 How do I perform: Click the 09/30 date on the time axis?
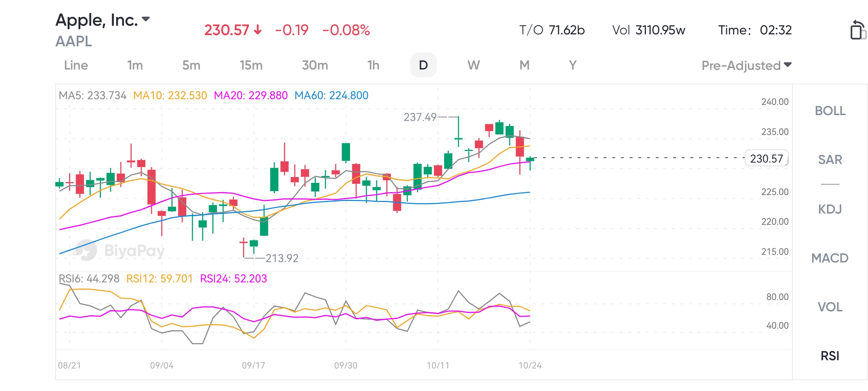pyautogui.click(x=346, y=366)
